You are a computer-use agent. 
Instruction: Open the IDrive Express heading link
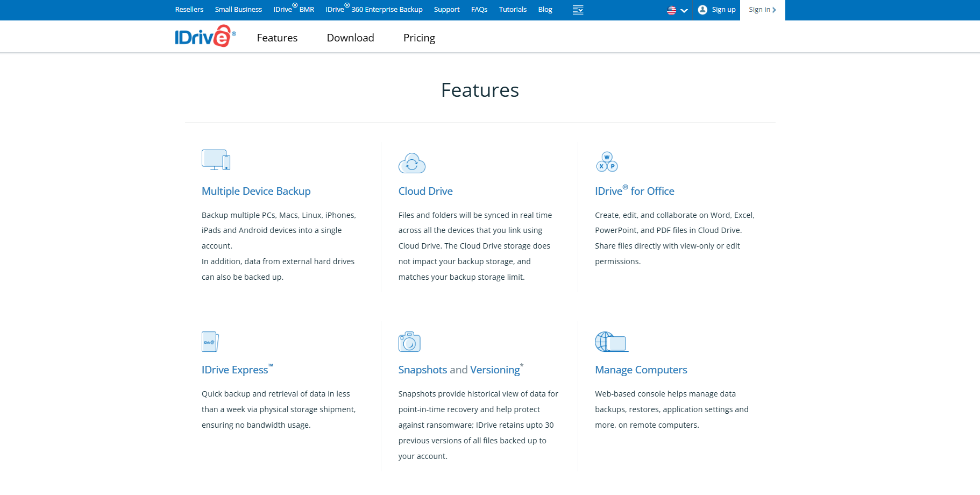(237, 369)
